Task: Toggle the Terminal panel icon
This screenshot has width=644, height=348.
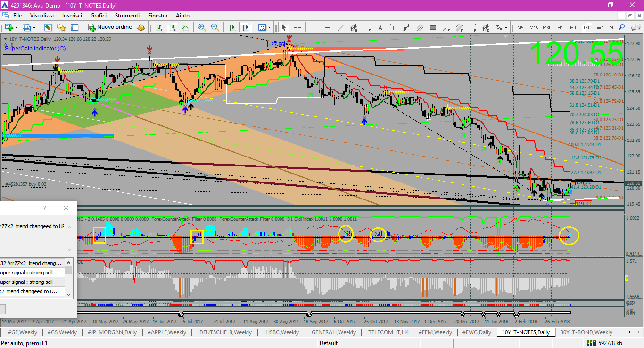Action: [74, 27]
